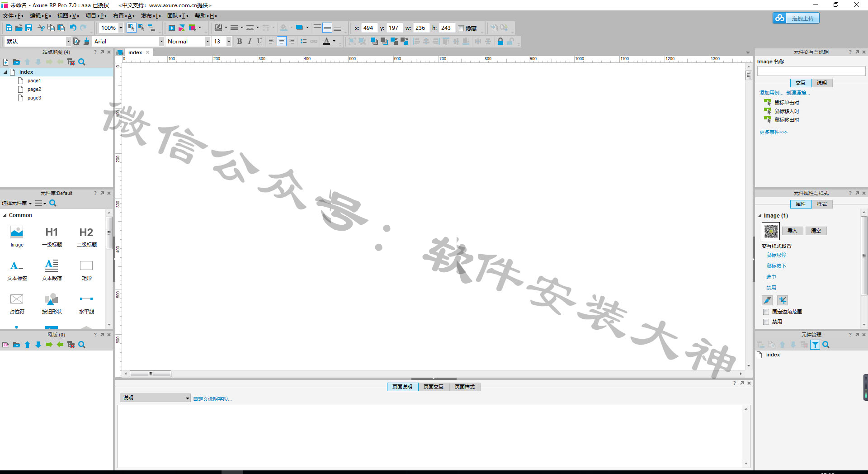Toggle left text alignment
The image size is (868, 474).
click(271, 41)
